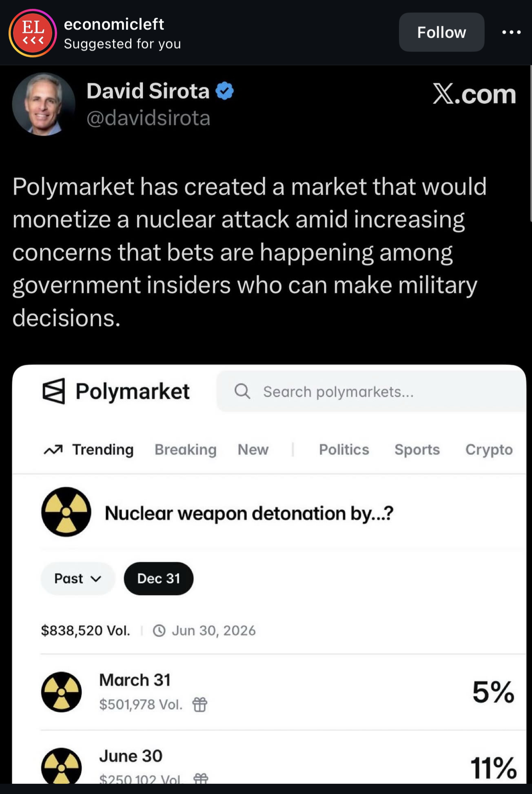
Task: Tap David Sirota's profile photo
Action: click(x=44, y=105)
